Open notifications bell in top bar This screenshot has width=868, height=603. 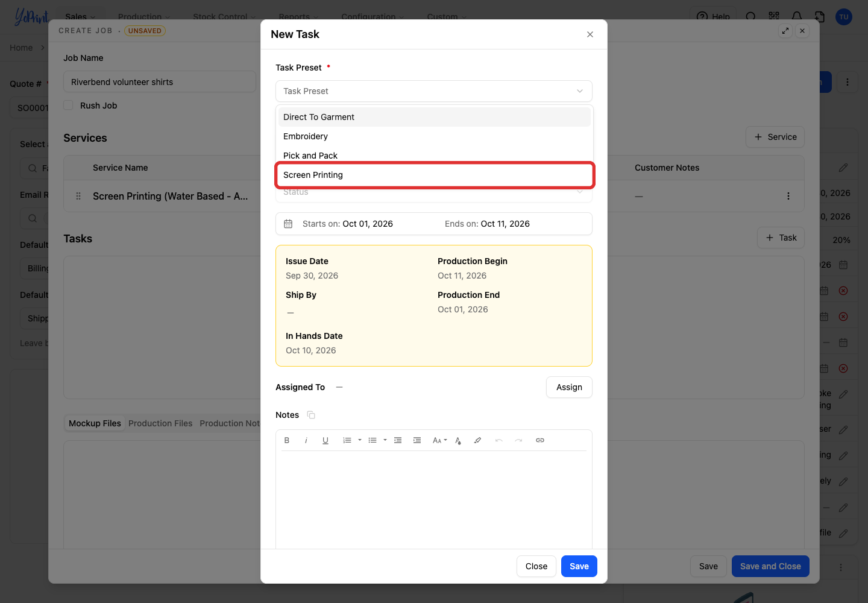[x=797, y=16]
